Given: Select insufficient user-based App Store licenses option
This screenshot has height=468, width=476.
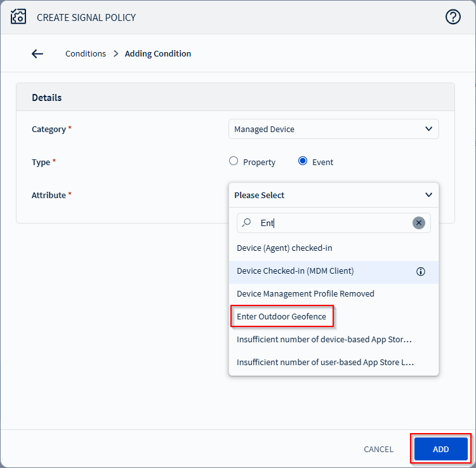Looking at the screenshot, I should [325, 363].
